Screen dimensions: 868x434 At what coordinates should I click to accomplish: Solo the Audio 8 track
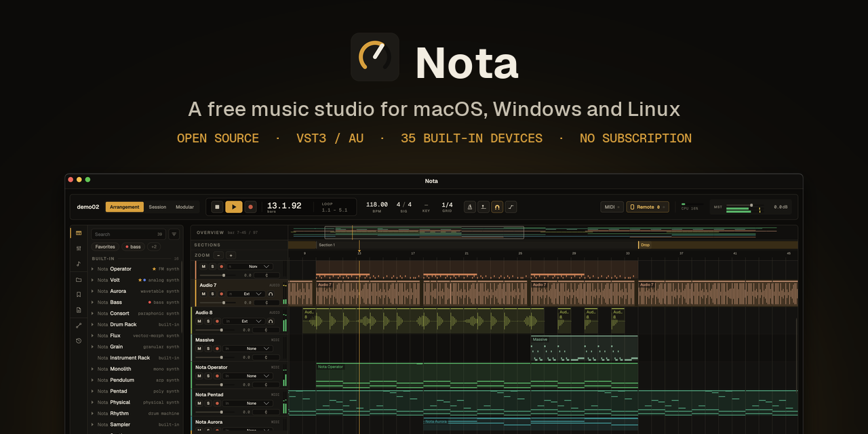point(208,321)
